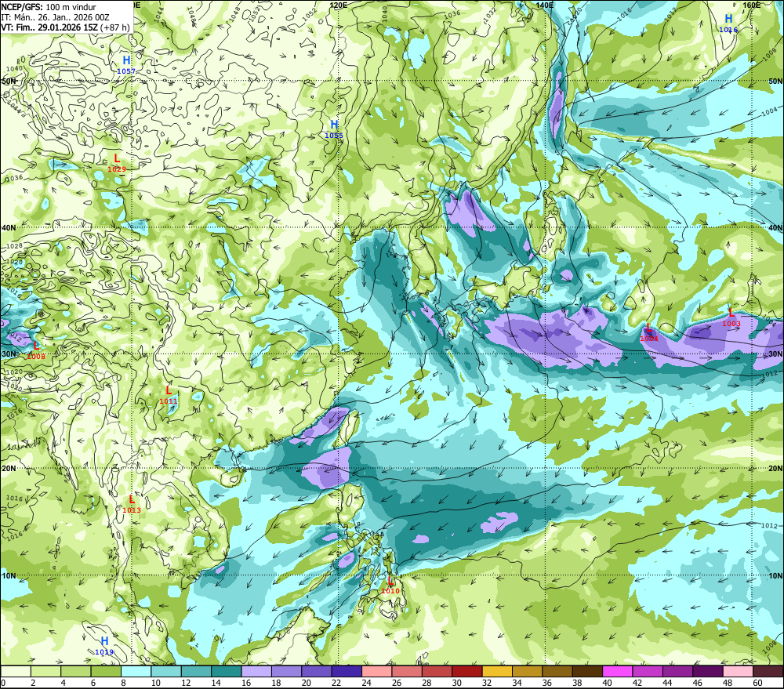Select the dark maroon legend swatch after 60
784x689 pixels.
coord(768,671)
